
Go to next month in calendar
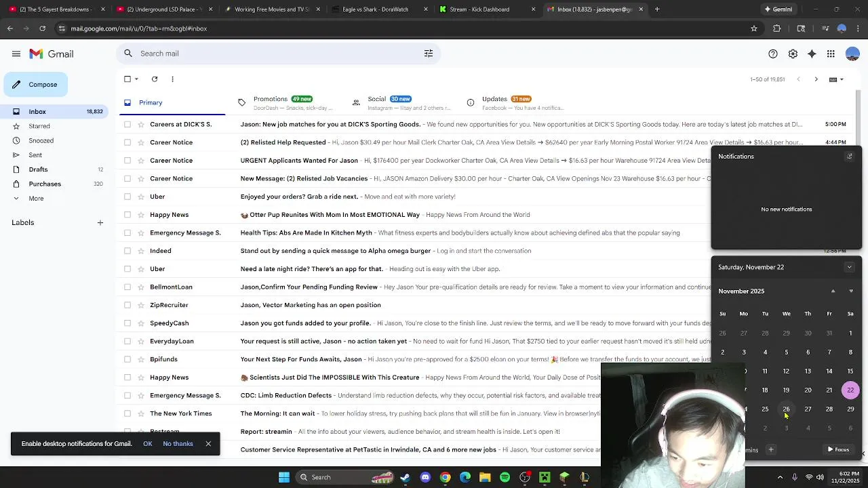pyautogui.click(x=851, y=291)
